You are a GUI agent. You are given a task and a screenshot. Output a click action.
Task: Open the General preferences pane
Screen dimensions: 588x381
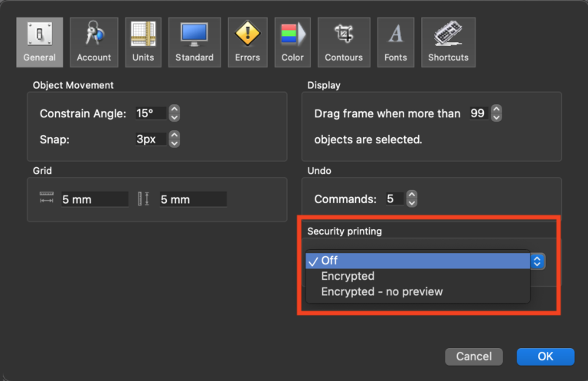pyautogui.click(x=40, y=41)
